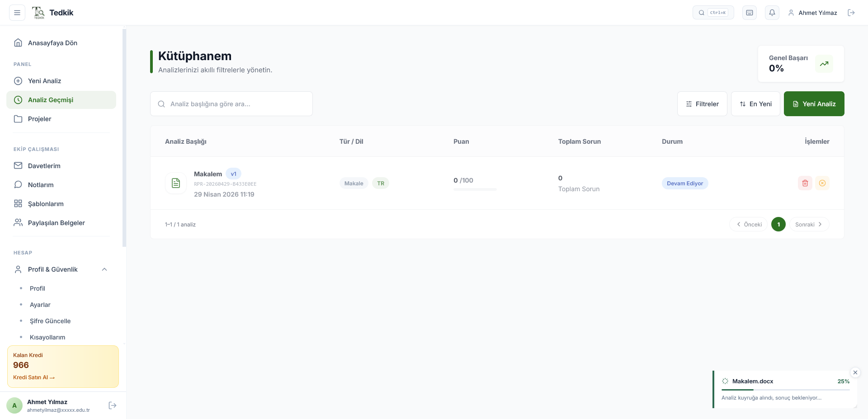868x419 pixels.
Task: Open the Şifre Güncelle submenu item
Action: click(50, 321)
